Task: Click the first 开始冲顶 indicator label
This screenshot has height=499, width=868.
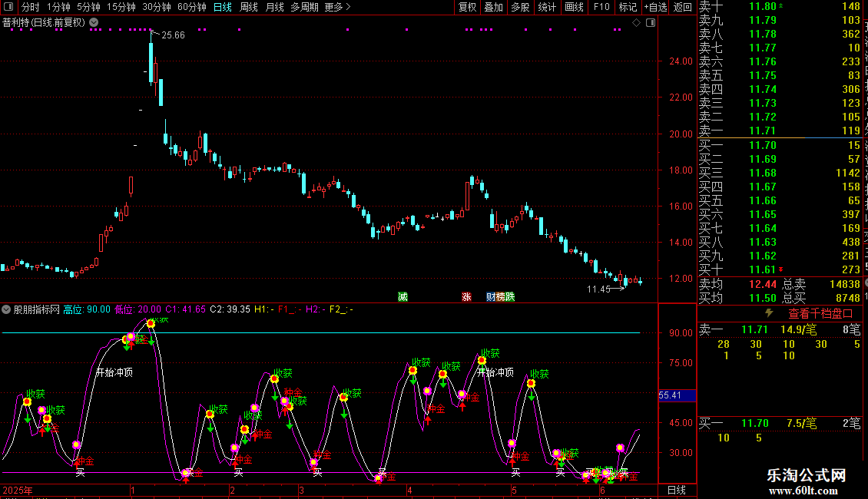Action: [x=114, y=372]
